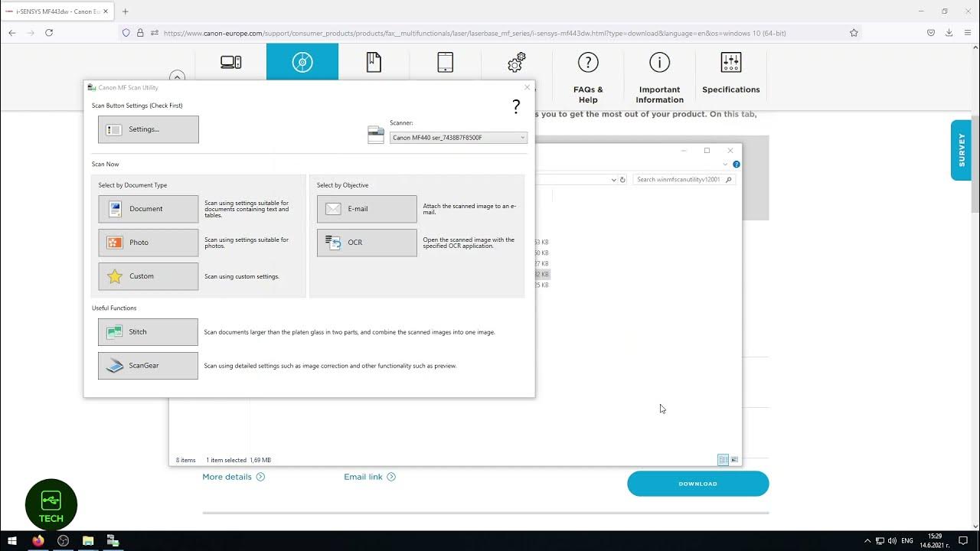Click the question mark help icon in Scan Utility
980x551 pixels.
click(516, 107)
